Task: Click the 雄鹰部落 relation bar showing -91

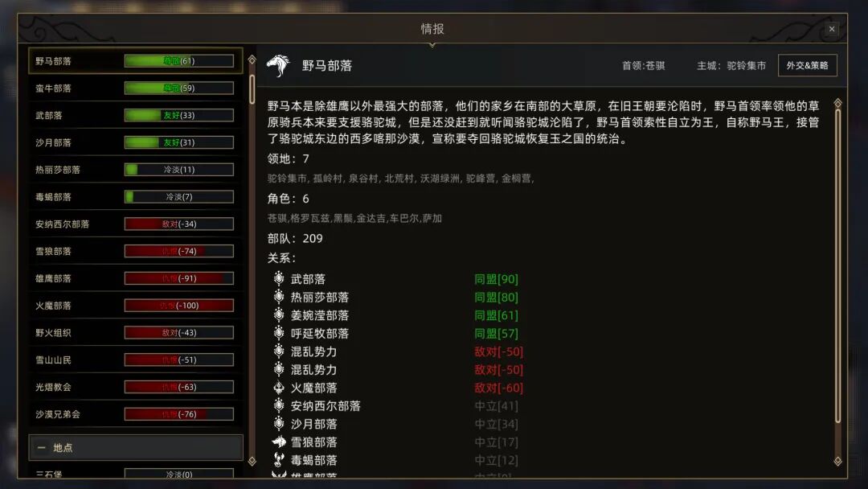Action: coord(178,278)
